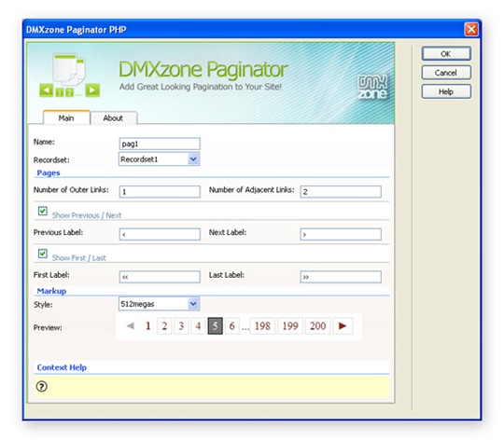Click the Cancel button
The image size is (504, 441).
[x=446, y=73]
